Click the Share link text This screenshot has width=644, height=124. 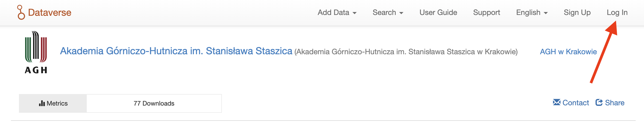615,103
